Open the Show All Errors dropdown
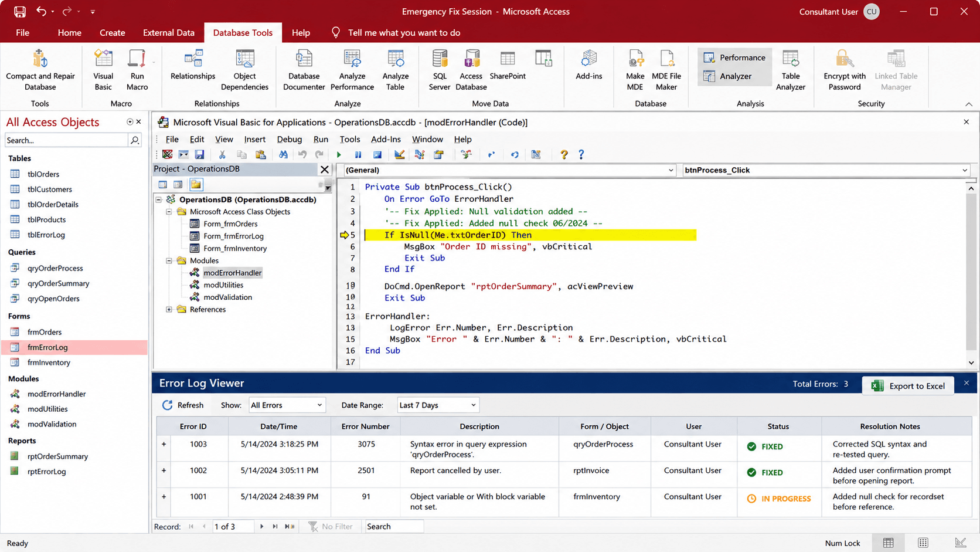The image size is (980, 552). (x=286, y=405)
